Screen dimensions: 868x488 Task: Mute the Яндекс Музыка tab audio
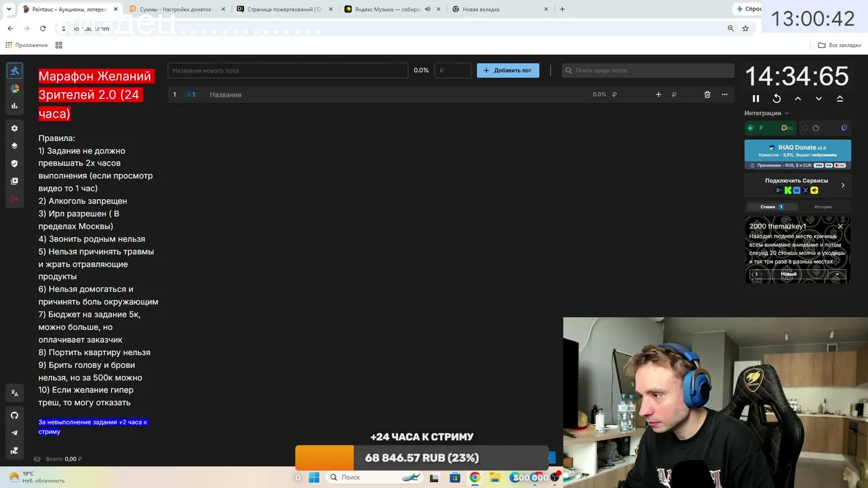428,9
